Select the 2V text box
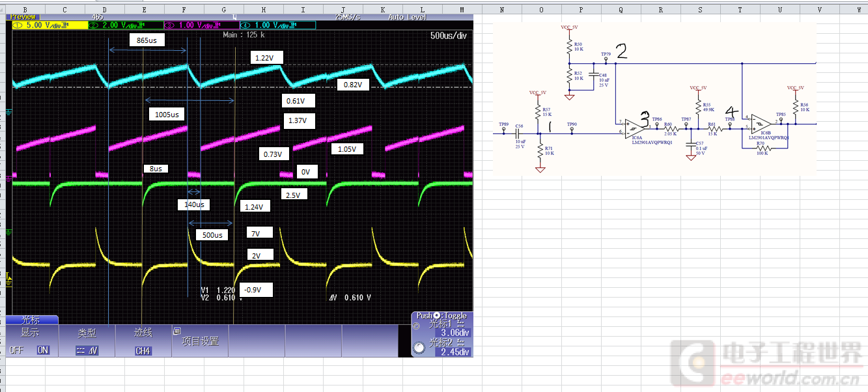 point(260,255)
